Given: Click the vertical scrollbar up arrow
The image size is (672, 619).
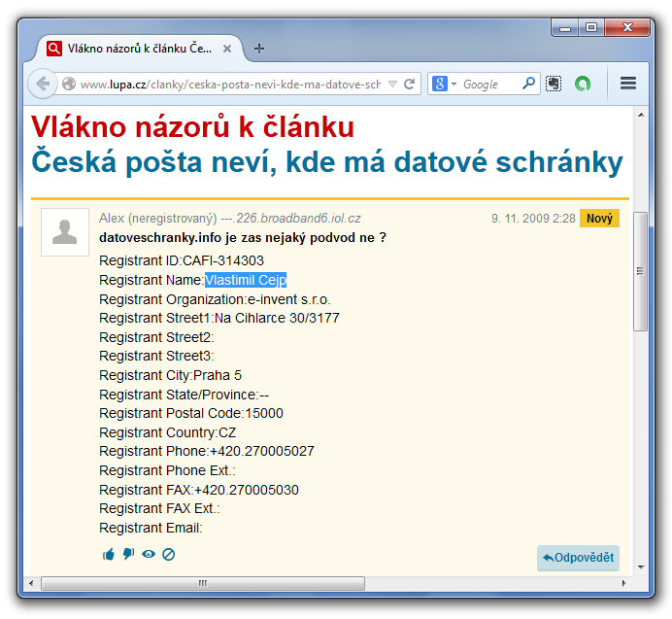Looking at the screenshot, I should 641,115.
